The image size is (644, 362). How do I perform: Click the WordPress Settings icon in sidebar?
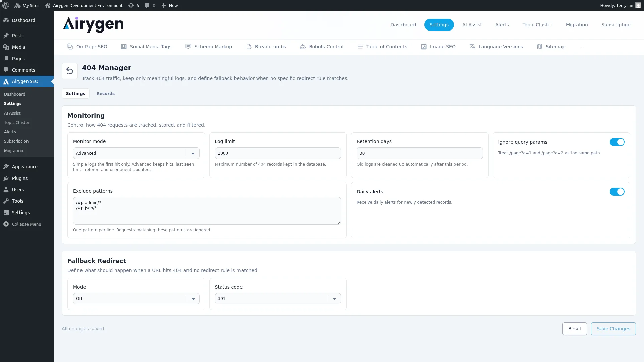click(x=6, y=213)
